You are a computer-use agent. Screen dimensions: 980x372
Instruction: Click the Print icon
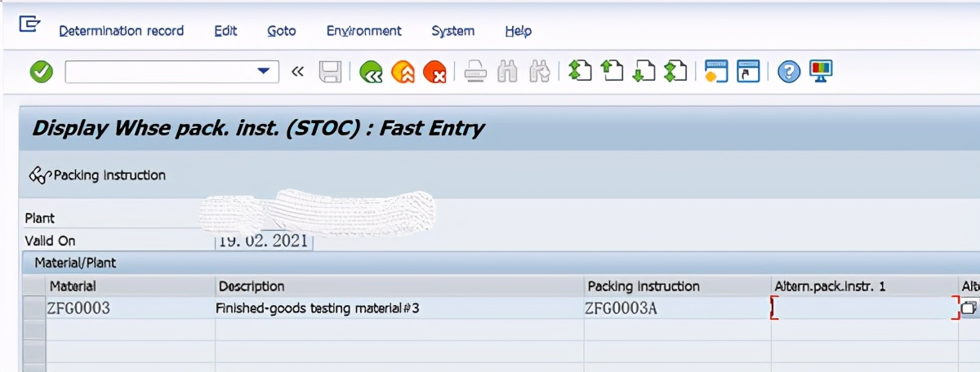476,72
